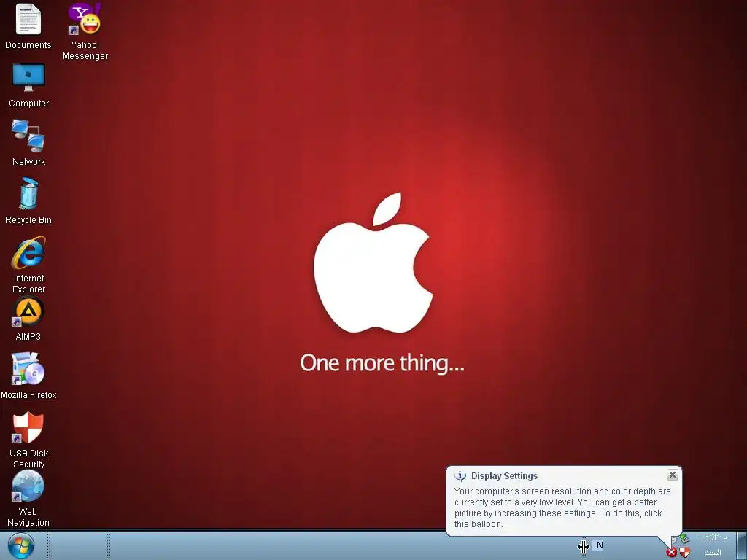Click the green safely remove hardware tray icon
The height and width of the screenshot is (560, 747).
684,539
